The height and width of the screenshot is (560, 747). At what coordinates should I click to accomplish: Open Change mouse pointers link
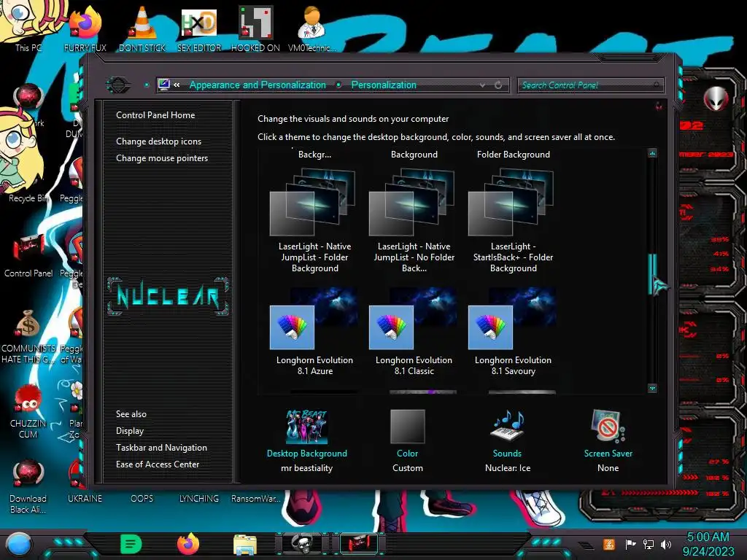[x=162, y=158]
